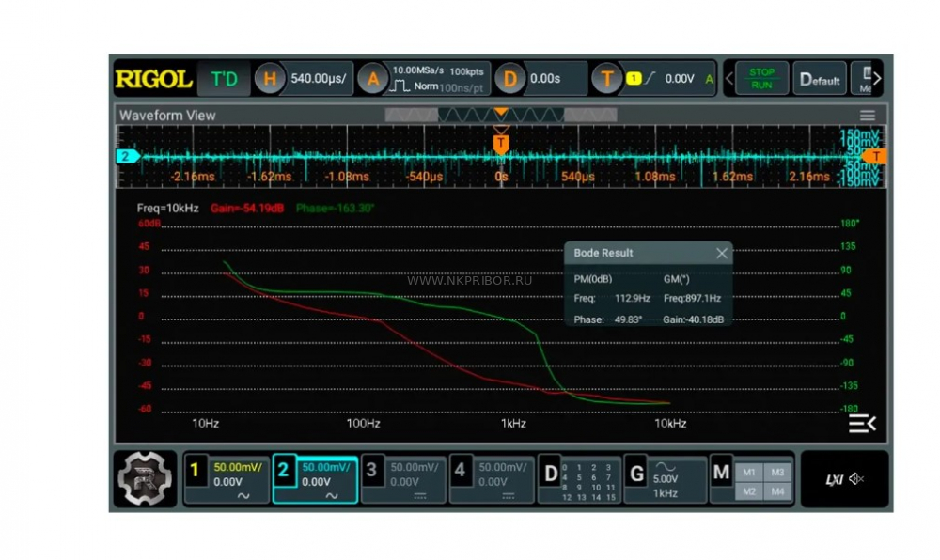Viewport: 940px width, 560px height.
Task: Toggle channel 1 on or off
Action: [195, 470]
